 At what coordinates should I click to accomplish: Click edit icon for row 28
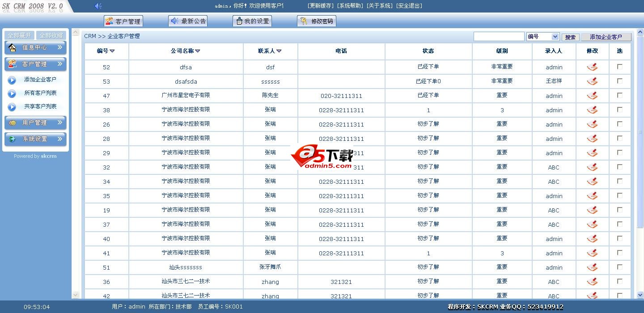point(592,139)
